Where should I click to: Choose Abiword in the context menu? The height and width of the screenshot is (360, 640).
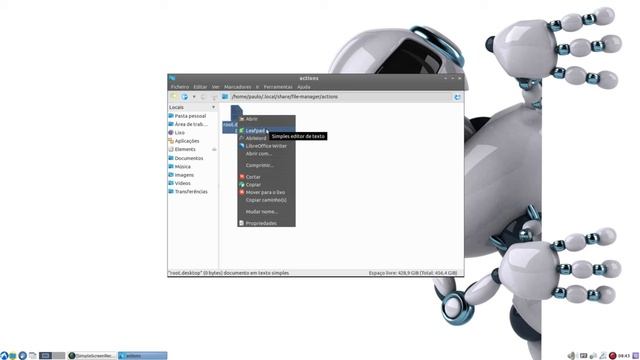(266, 138)
